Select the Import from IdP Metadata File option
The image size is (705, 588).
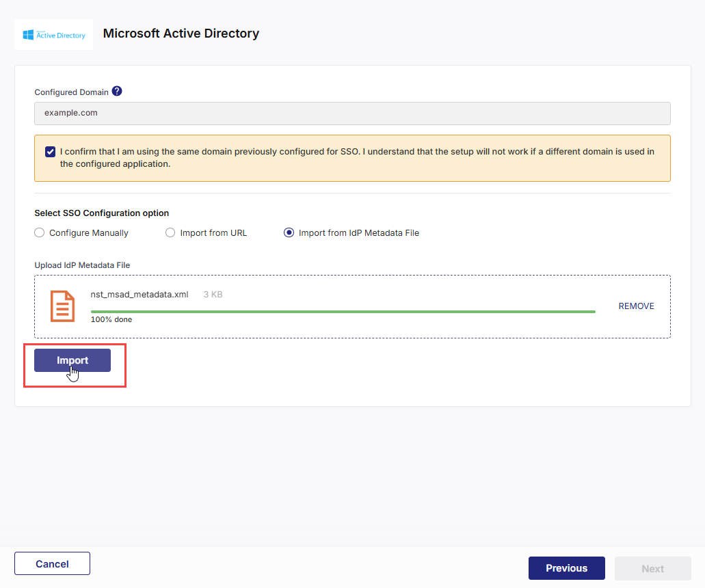[288, 232]
